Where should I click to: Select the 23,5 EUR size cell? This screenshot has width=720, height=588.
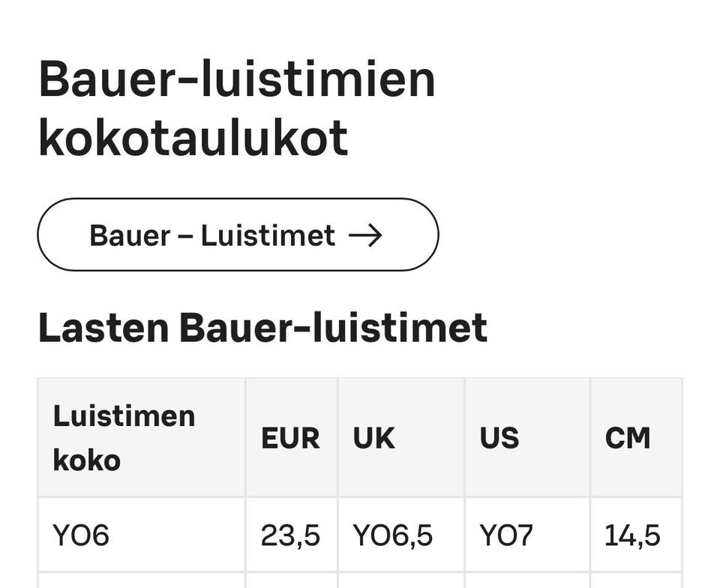click(290, 535)
